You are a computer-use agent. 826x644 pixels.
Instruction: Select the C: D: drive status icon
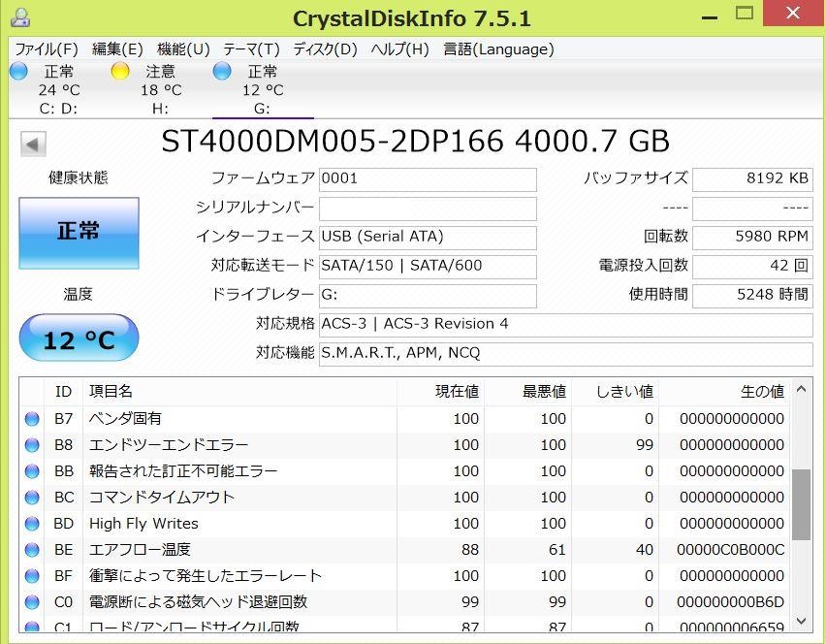tap(18, 71)
